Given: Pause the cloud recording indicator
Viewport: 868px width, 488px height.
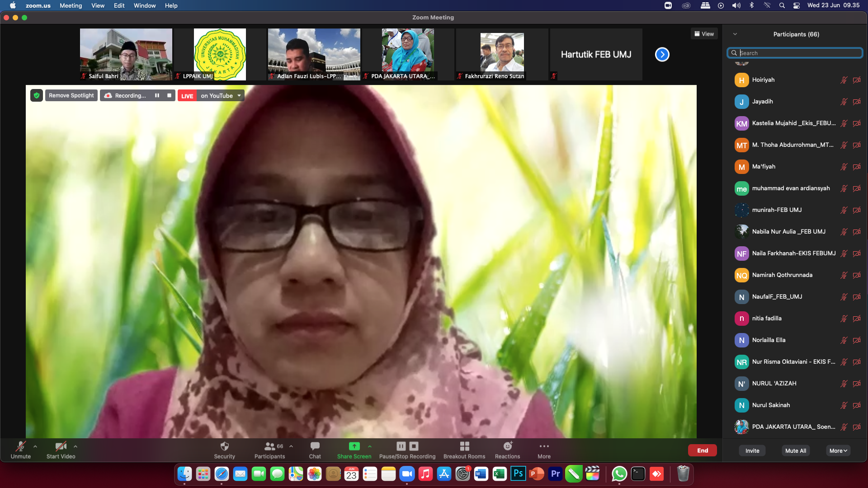Looking at the screenshot, I should tap(157, 95).
